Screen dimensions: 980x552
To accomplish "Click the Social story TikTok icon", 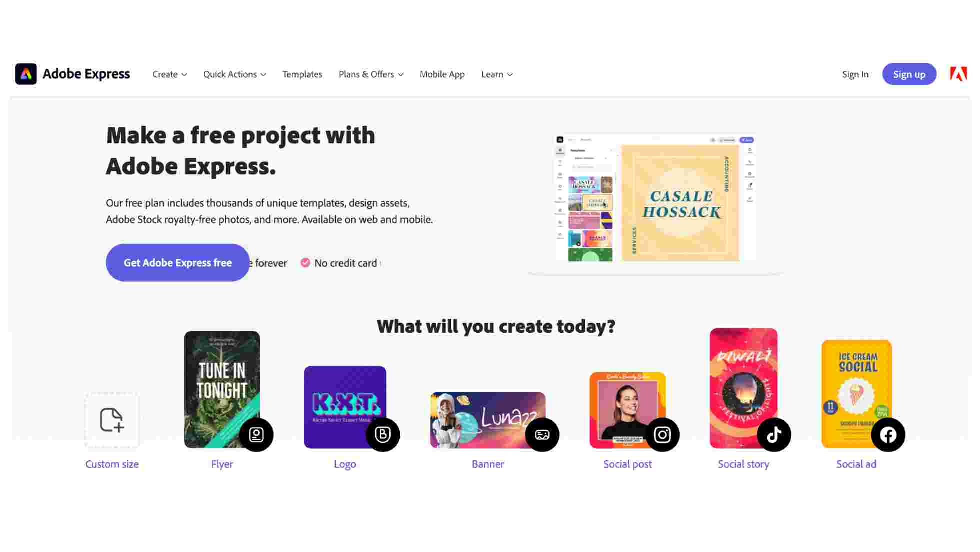I will (774, 435).
